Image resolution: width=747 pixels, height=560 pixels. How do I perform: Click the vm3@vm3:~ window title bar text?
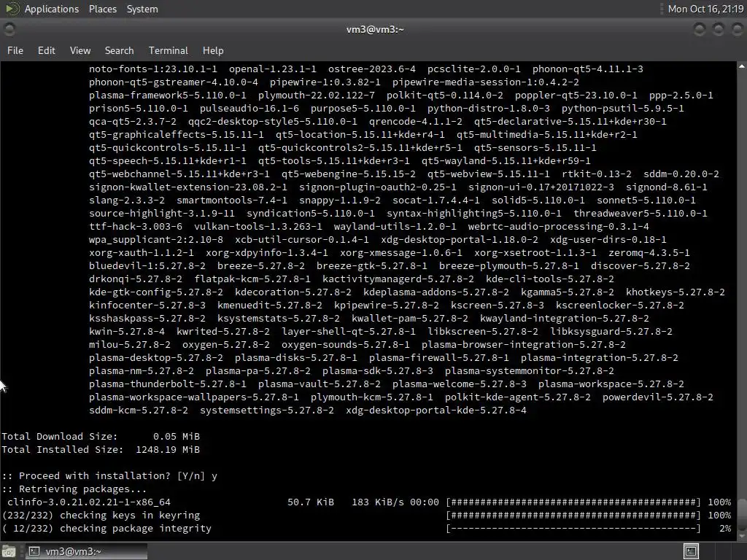coord(375,29)
